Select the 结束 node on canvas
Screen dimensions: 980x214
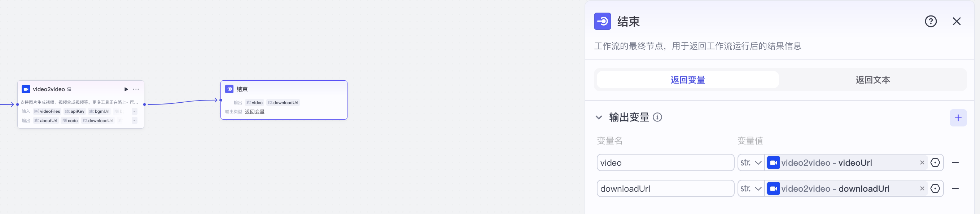click(x=283, y=89)
